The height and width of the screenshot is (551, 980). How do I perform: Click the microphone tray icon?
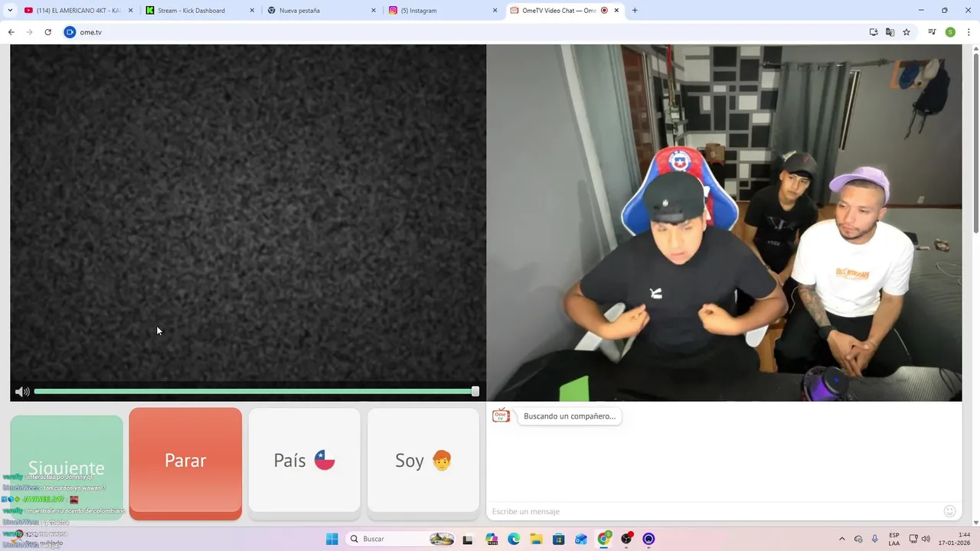point(875,539)
